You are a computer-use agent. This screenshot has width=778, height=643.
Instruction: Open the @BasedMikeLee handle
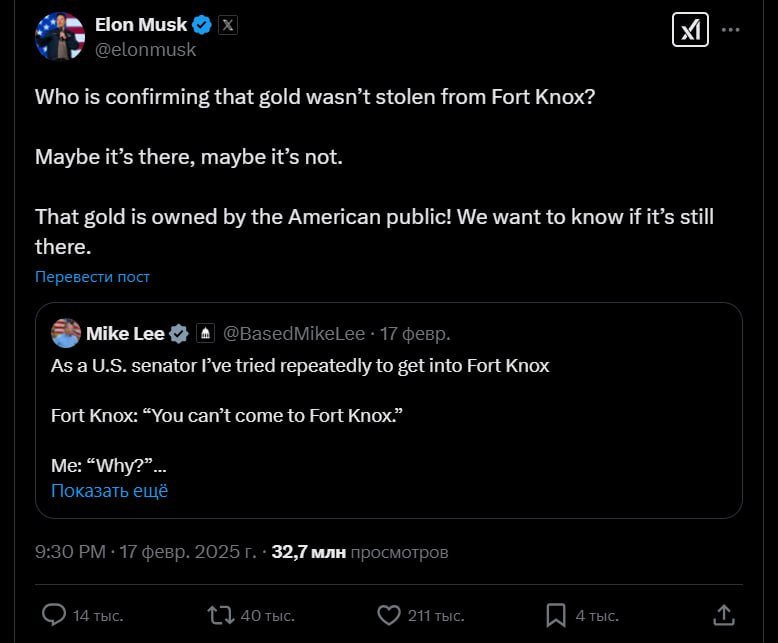[x=293, y=333]
